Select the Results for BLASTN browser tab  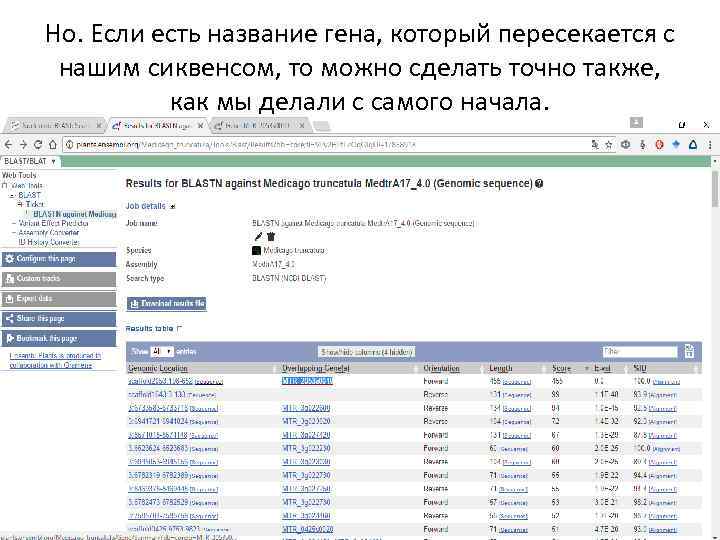(x=156, y=125)
